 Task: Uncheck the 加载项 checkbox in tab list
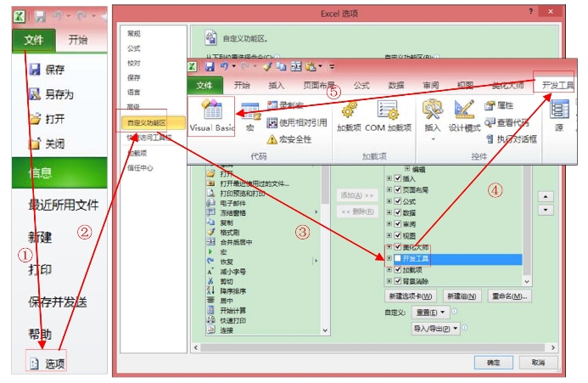click(398, 269)
